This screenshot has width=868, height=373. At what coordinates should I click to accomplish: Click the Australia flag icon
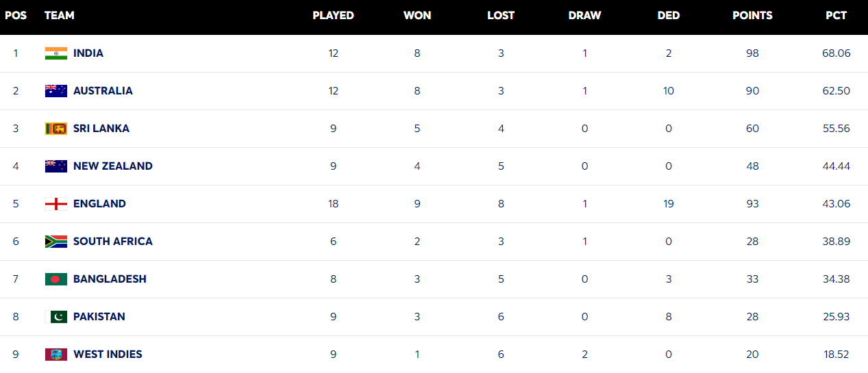56,91
